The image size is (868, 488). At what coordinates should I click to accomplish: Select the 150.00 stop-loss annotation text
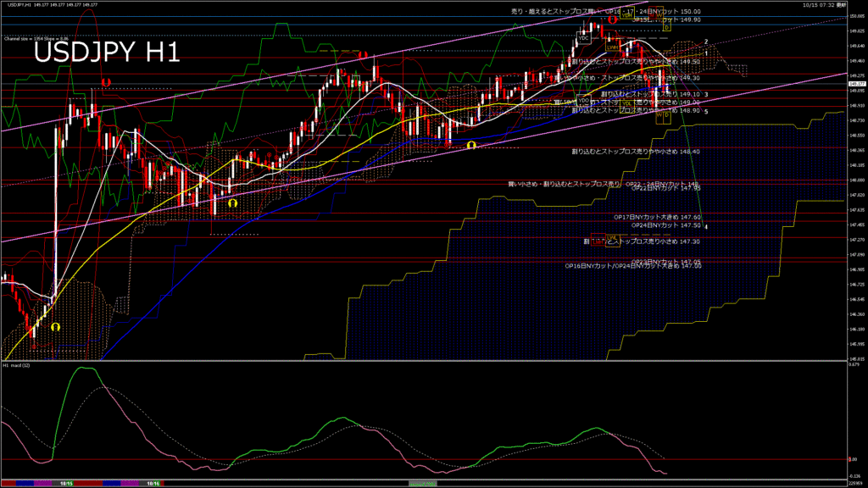[605, 11]
